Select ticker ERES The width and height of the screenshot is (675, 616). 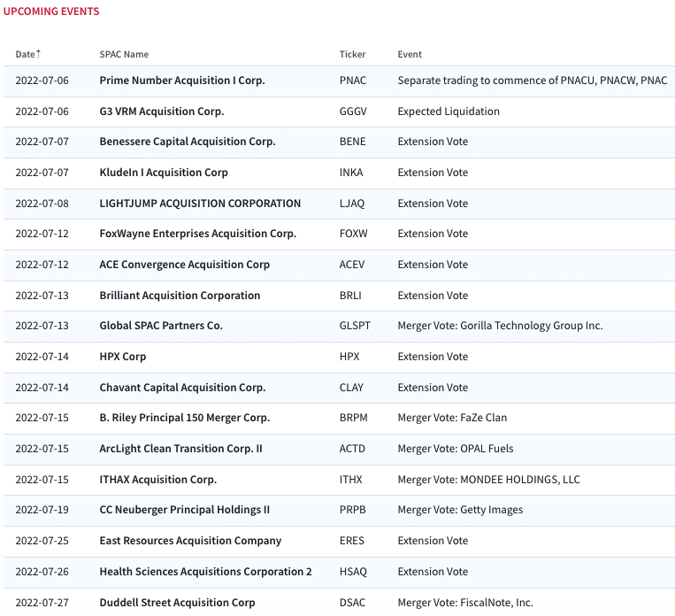click(x=352, y=541)
